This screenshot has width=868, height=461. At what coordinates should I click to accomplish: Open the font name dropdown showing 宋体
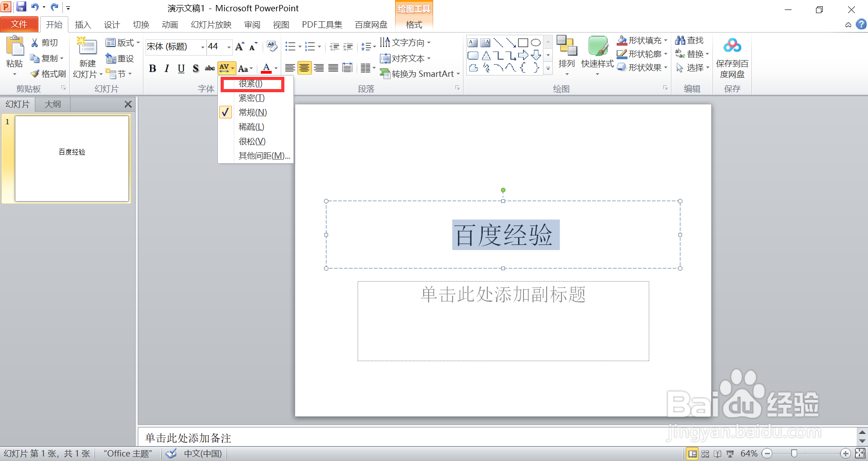point(202,47)
